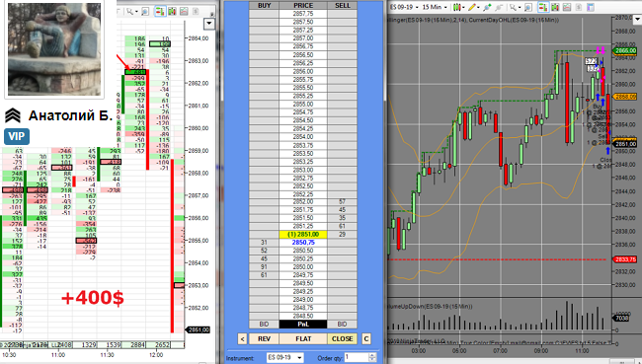642x364 pixels.
Task: Expand the Instrument ES 09-19 combo in DOM
Action: coord(285,357)
